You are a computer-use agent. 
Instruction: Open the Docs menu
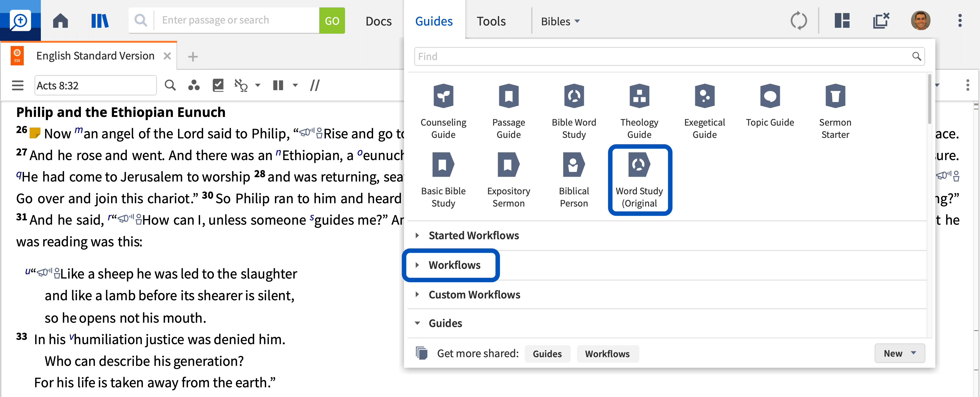coord(378,21)
